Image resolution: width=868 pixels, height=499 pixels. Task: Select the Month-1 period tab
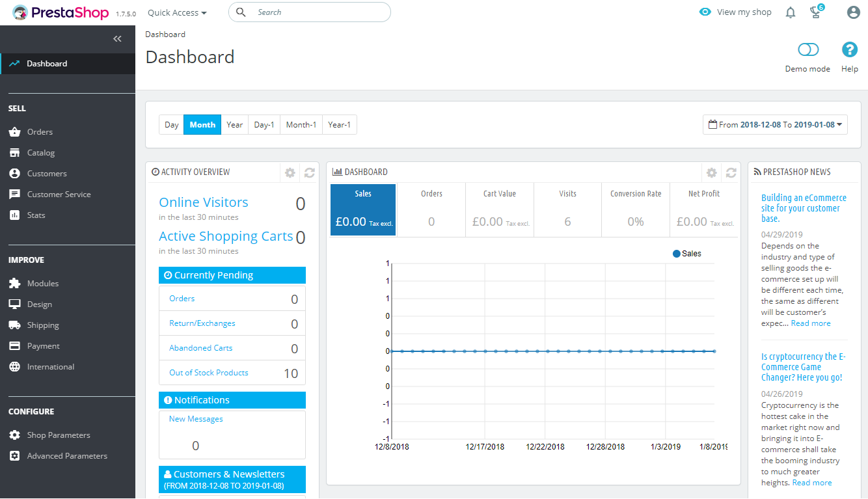point(301,125)
